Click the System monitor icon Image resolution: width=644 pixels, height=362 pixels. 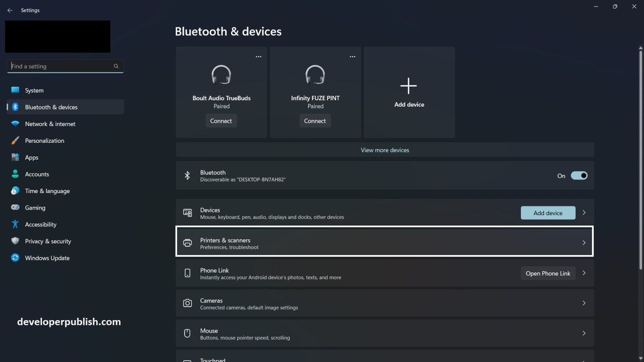15,90
